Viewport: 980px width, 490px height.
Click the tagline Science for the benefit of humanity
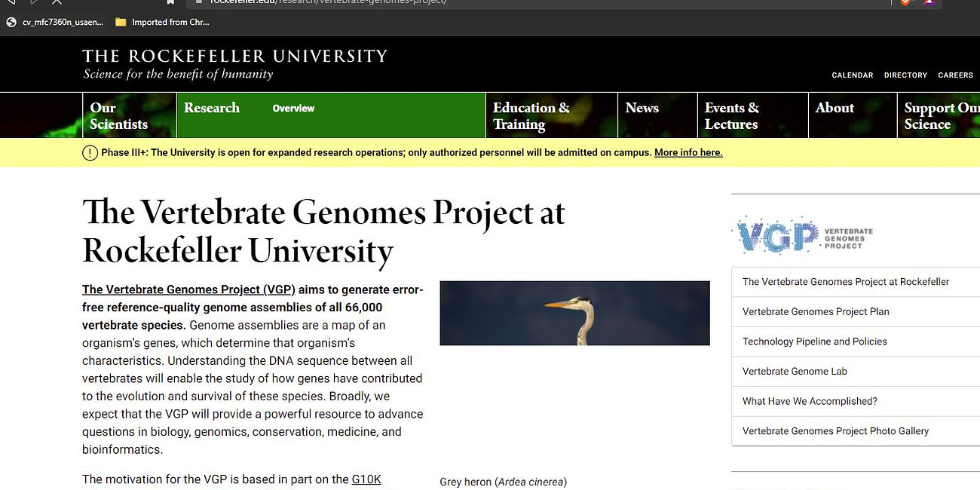[x=178, y=74]
